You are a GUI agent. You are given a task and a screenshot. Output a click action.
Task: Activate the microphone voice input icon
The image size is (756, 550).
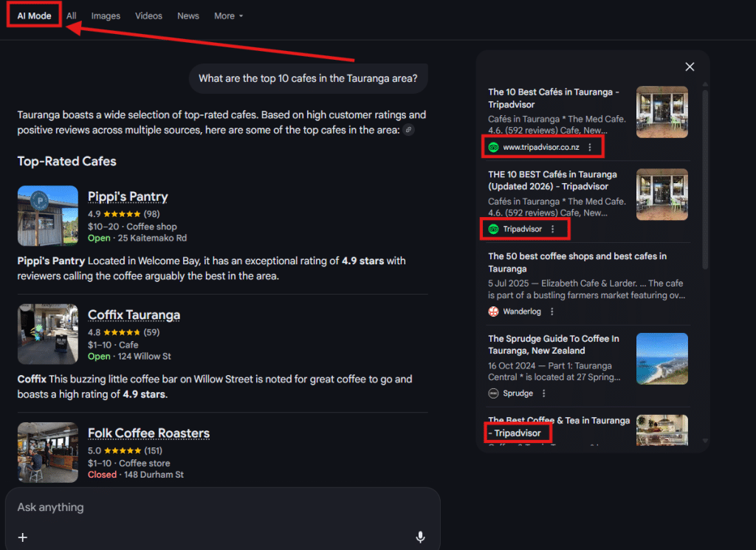coord(420,537)
